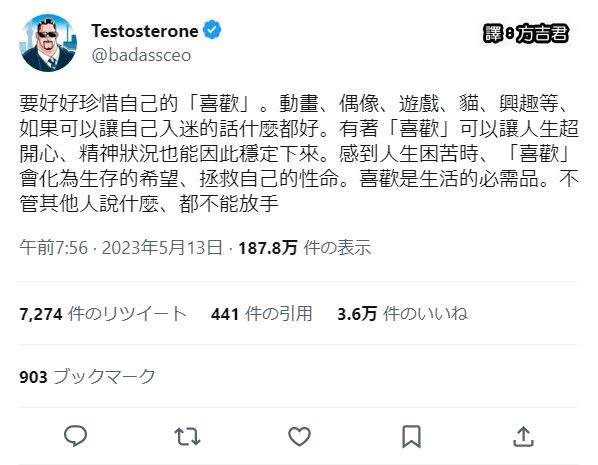Click the blue verified badge

(212, 31)
